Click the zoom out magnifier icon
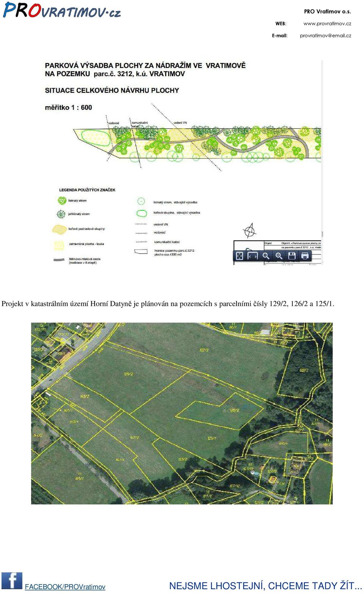The height and width of the screenshot is (593, 364). tap(266, 256)
